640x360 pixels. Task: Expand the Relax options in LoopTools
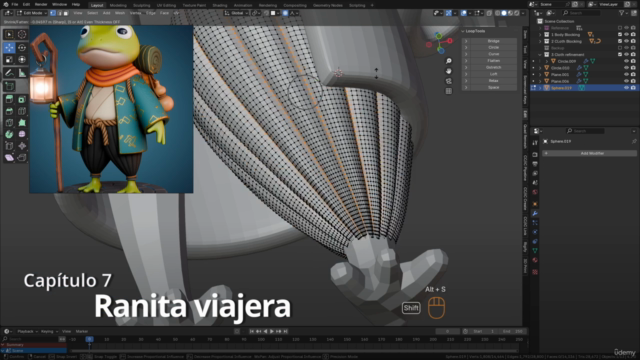466,81
